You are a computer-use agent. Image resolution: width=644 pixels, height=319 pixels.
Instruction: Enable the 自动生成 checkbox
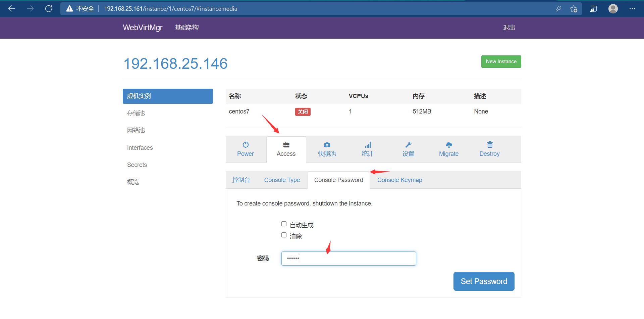284,224
